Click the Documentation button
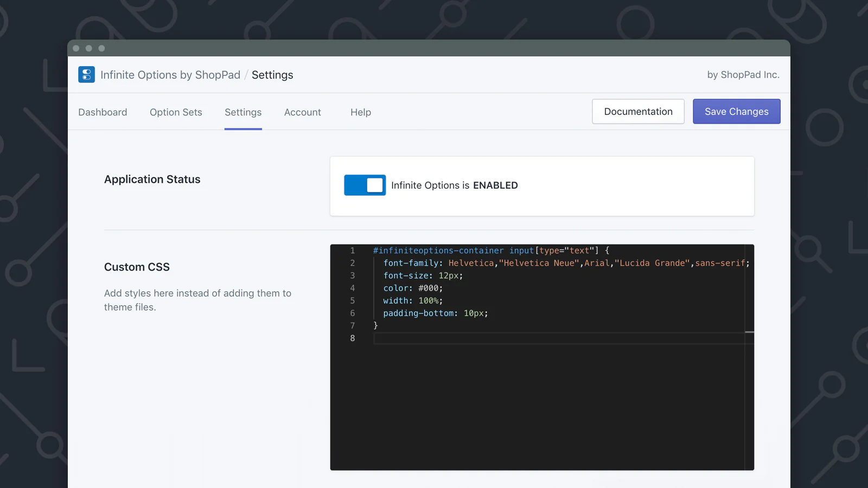 coord(638,111)
